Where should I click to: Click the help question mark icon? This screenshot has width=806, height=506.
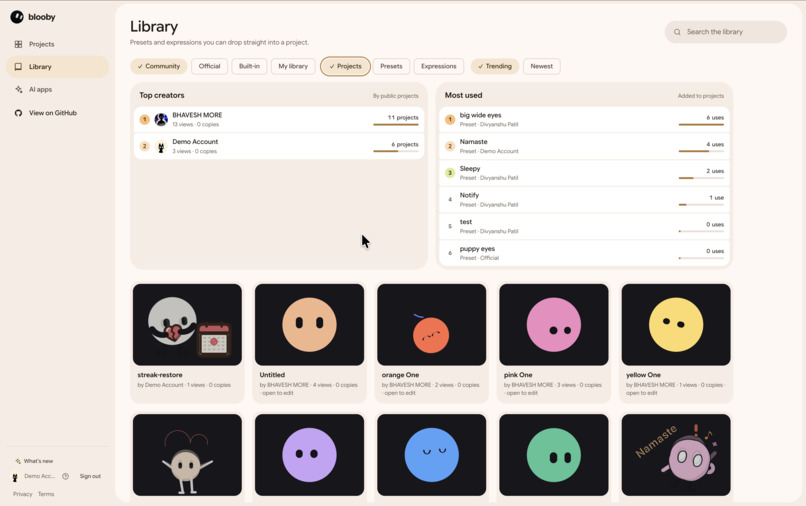point(65,476)
